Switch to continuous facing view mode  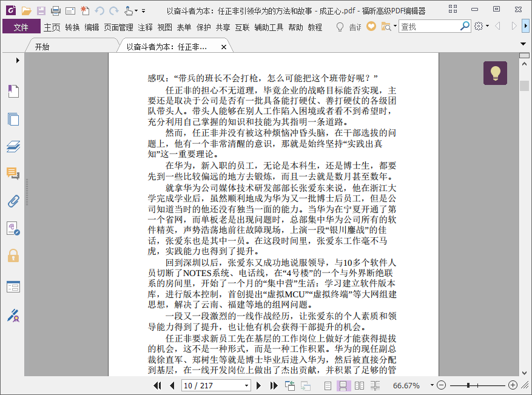click(375, 385)
